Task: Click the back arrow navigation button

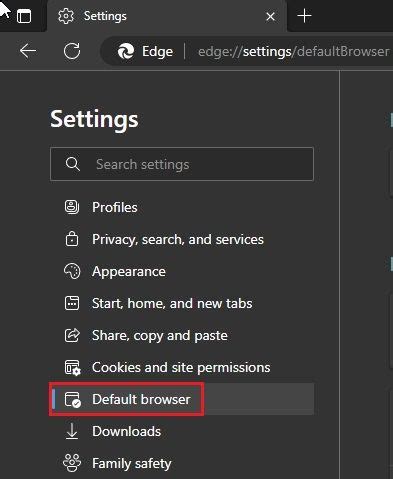Action: click(28, 51)
